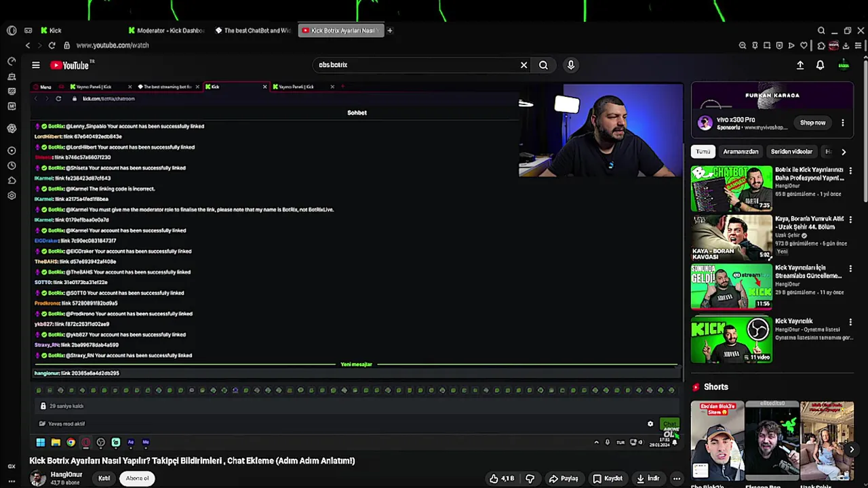Screen dimensions: 868x488
Task: Open options for Kick Yayıncılık playlist
Action: coord(850,321)
